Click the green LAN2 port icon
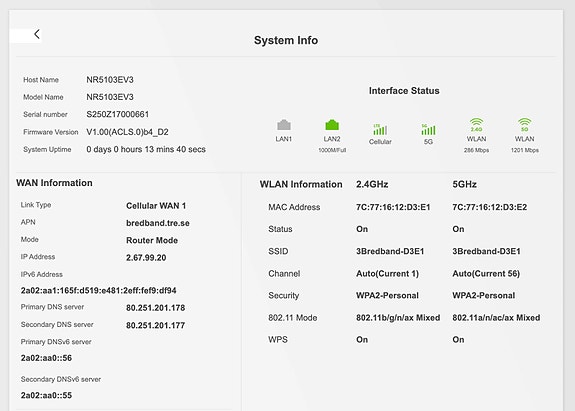The height and width of the screenshot is (411, 575). [332, 125]
